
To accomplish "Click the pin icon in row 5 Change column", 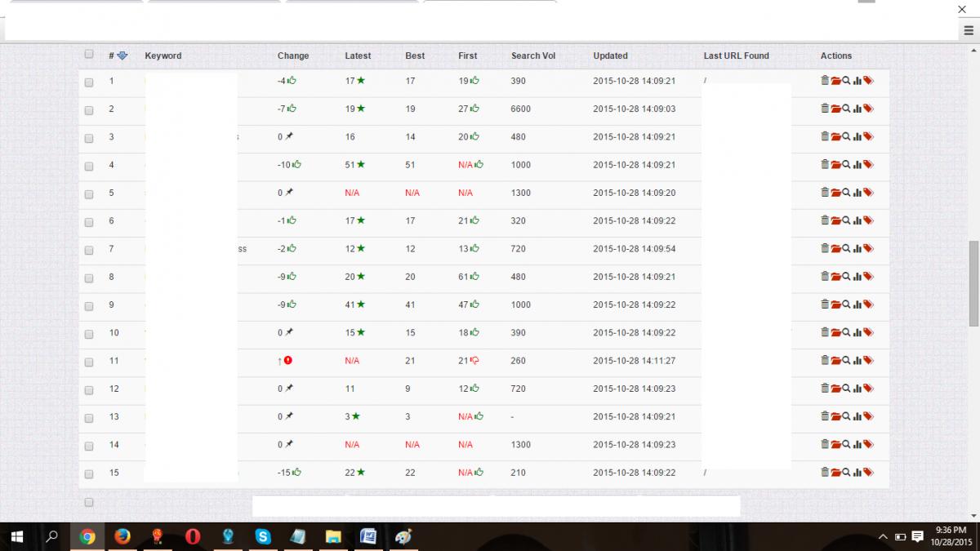I will pos(288,193).
